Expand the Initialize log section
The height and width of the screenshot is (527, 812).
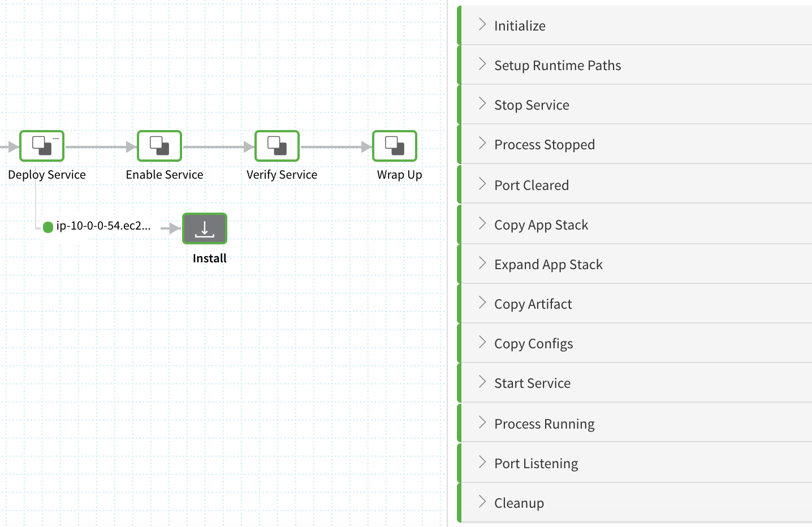pos(634,25)
